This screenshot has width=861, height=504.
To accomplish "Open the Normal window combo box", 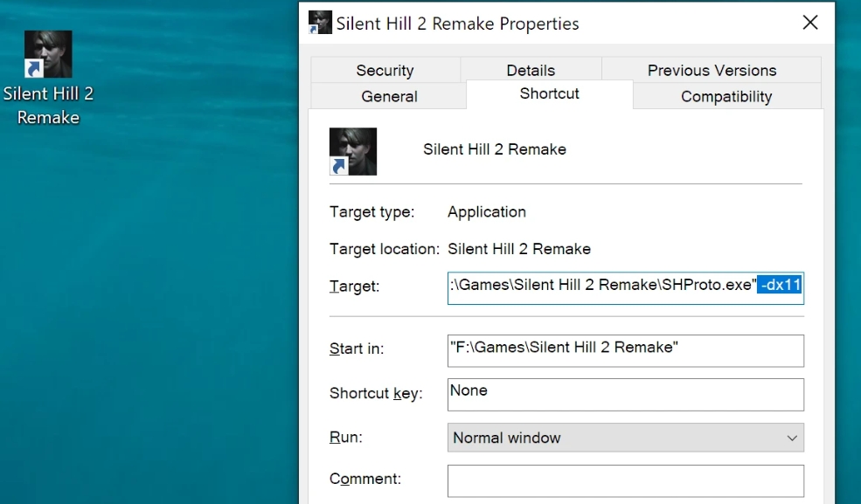I will pyautogui.click(x=626, y=438).
